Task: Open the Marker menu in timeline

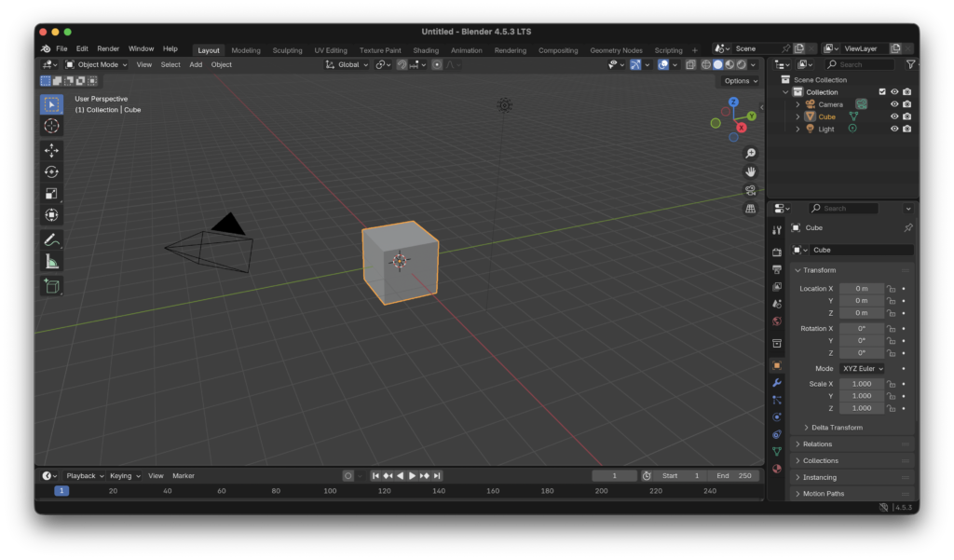Action: [x=184, y=476]
